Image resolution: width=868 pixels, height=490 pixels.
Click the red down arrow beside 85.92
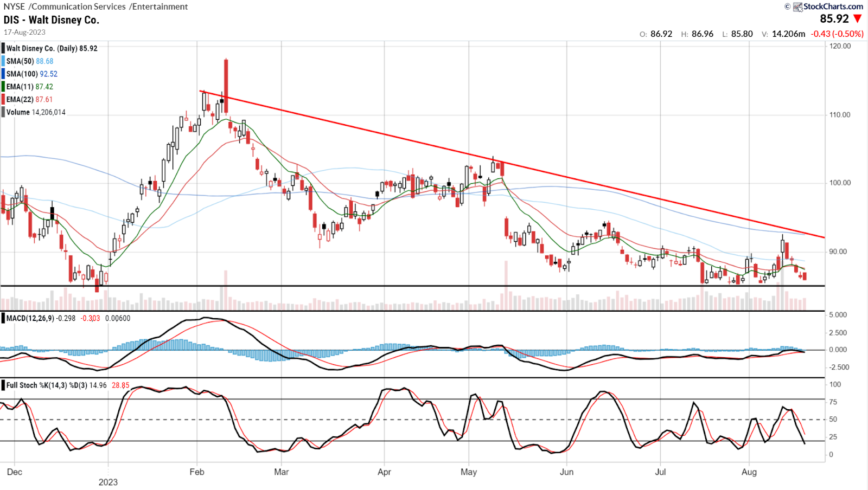[x=858, y=19]
